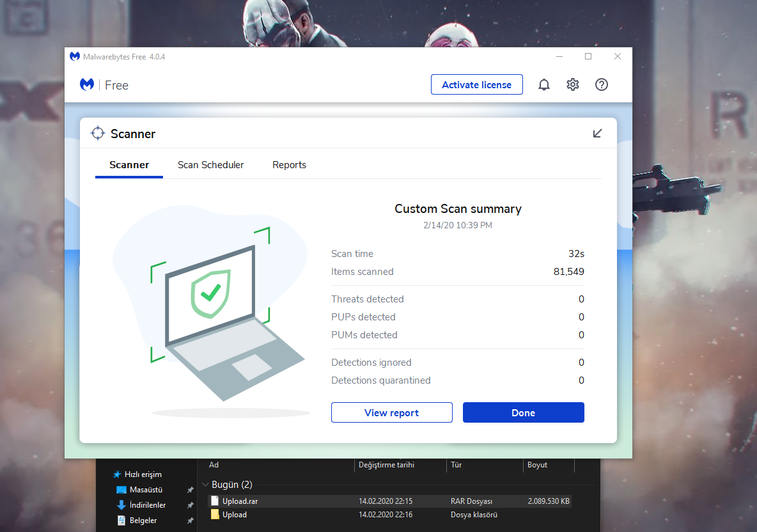Click the Scanner crosshair icon

(98, 133)
